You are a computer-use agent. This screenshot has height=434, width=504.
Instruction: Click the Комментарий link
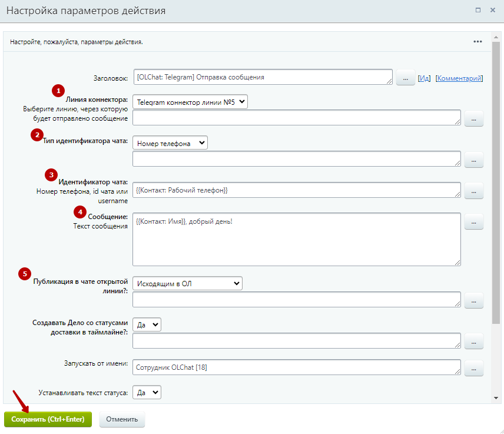pos(459,78)
